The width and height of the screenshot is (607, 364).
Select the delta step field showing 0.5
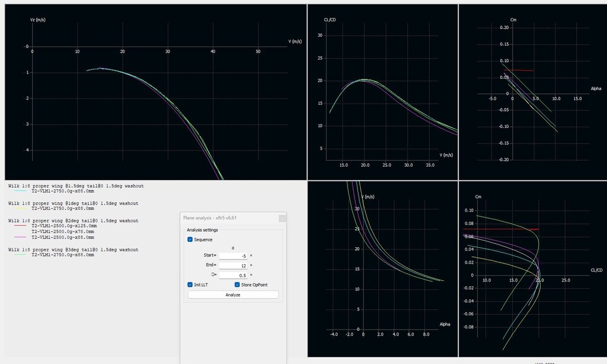tap(233, 275)
